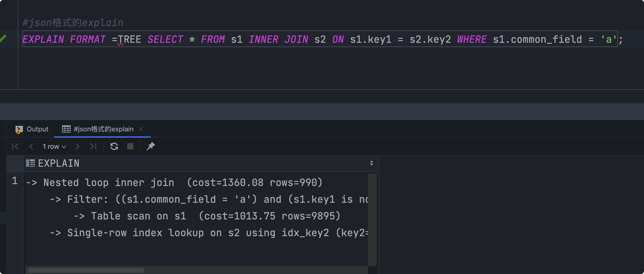Go to last page of results
Viewport: 644px width, 274px height.
(x=93, y=146)
